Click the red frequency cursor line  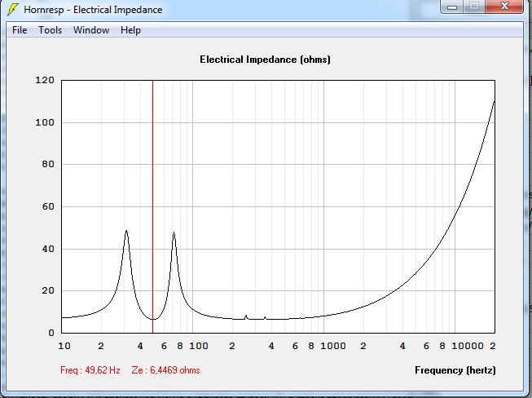coord(152,206)
